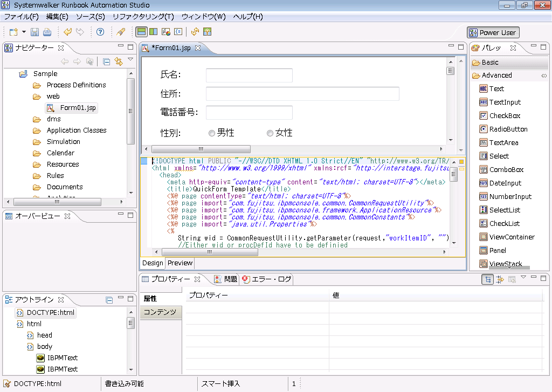552x392 pixels.
Task: Click the Print toolbar icon
Action: (x=47, y=32)
